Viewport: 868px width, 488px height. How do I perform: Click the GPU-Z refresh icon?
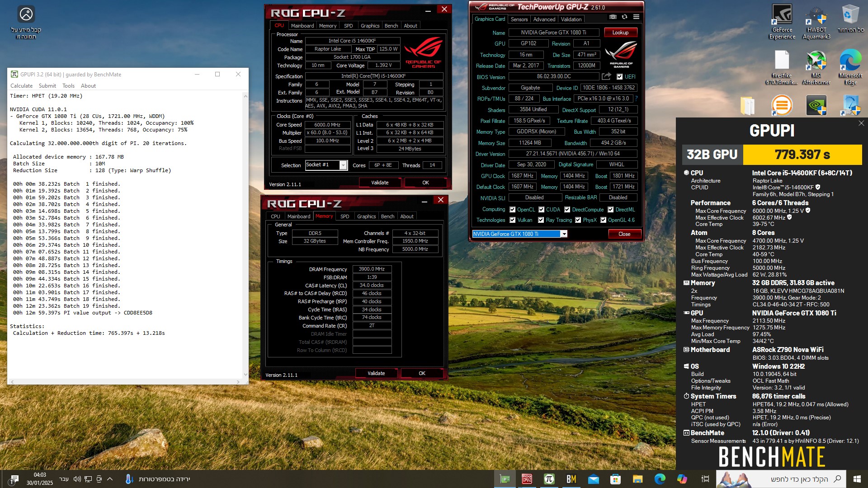(624, 17)
